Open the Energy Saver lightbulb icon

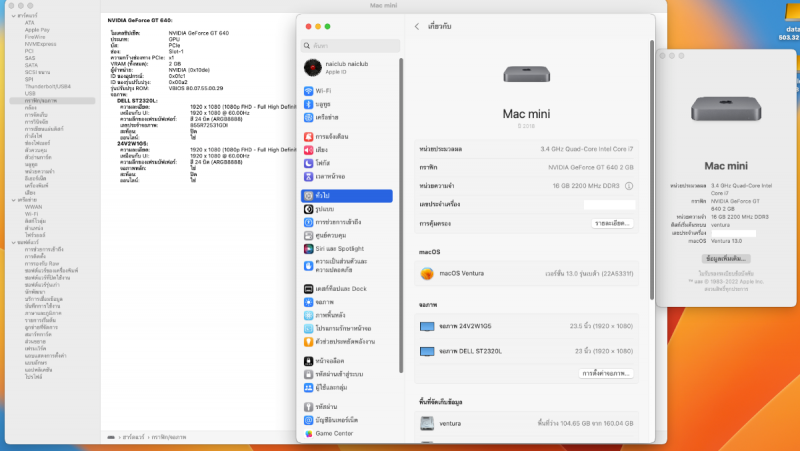[x=308, y=342]
